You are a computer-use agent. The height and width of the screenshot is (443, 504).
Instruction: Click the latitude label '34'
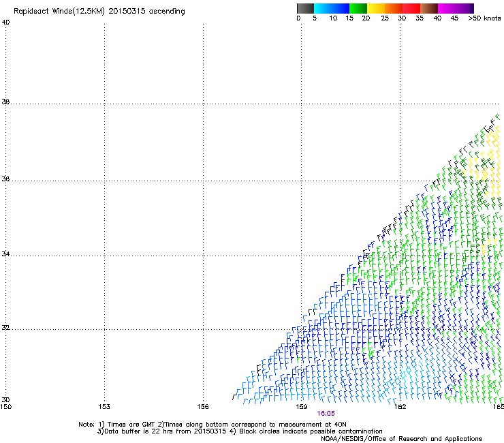point(5,254)
